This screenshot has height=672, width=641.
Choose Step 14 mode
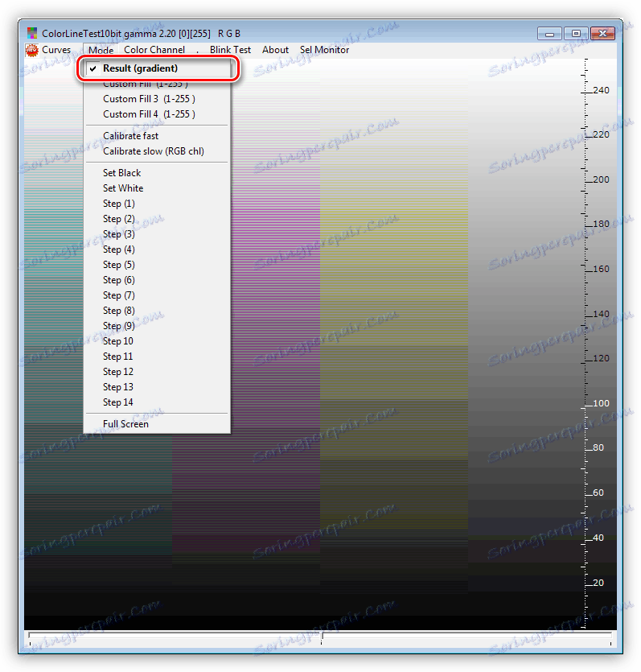pos(158,402)
